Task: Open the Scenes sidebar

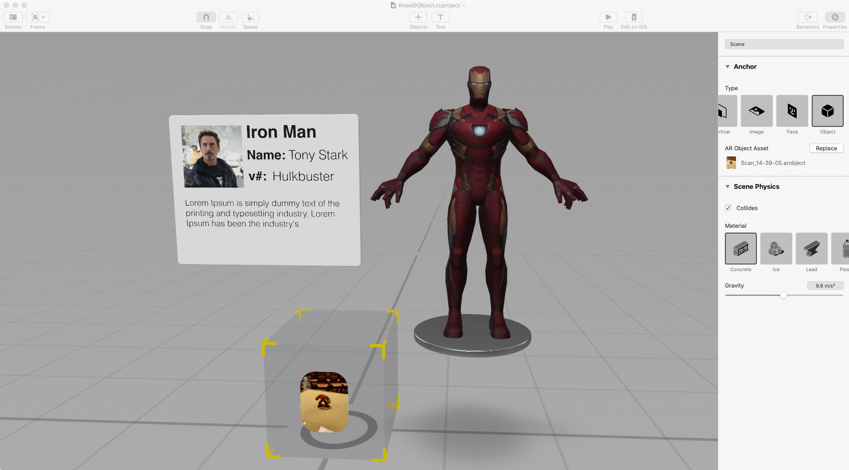Action: [x=13, y=17]
